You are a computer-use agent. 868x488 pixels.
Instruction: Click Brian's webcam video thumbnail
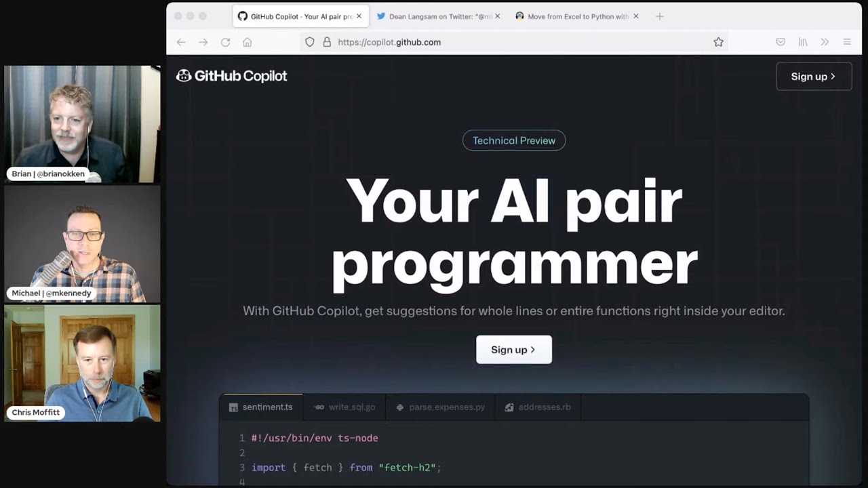click(x=82, y=124)
